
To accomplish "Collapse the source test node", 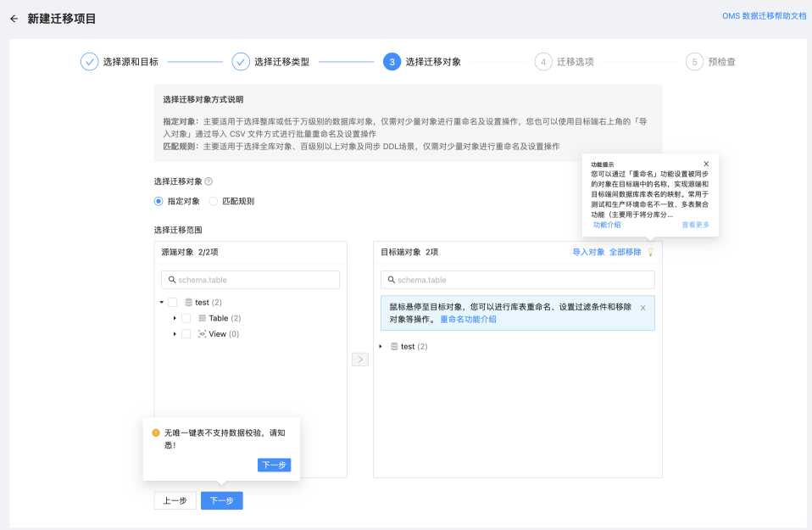I will 162,302.
